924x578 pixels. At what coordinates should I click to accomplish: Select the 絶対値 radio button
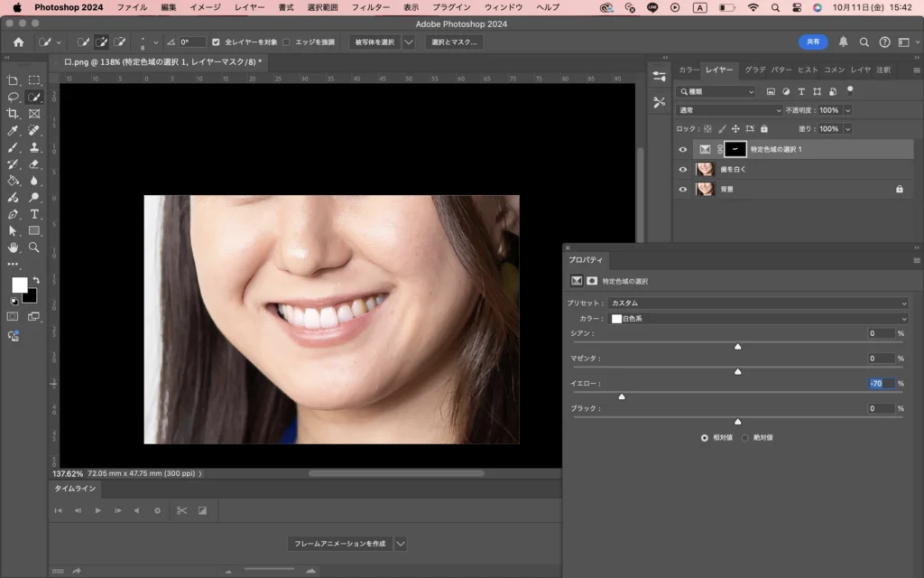[745, 437]
